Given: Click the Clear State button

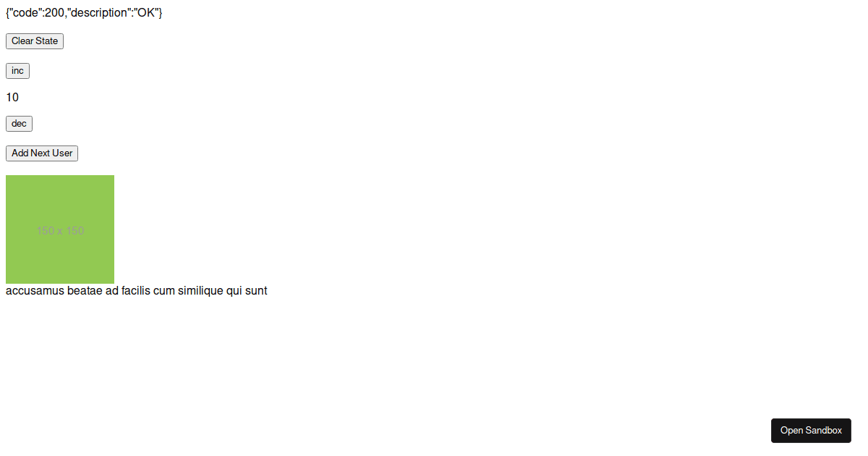Looking at the screenshot, I should point(35,41).
